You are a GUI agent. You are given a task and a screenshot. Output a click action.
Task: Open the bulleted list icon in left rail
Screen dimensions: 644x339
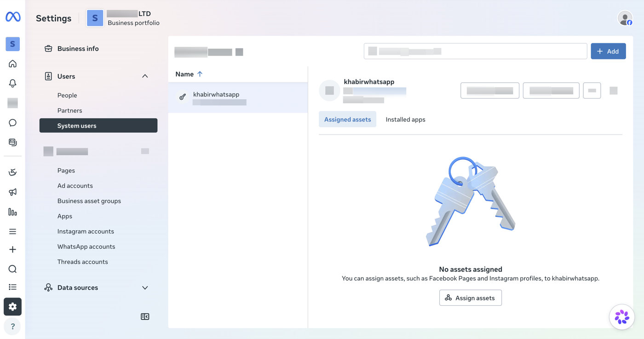[x=13, y=287]
